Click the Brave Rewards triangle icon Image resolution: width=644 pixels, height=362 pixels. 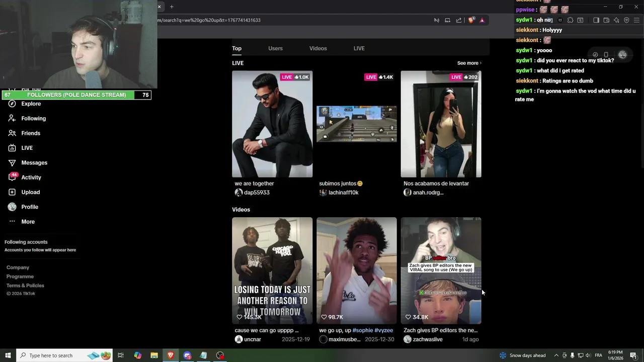pyautogui.click(x=482, y=20)
